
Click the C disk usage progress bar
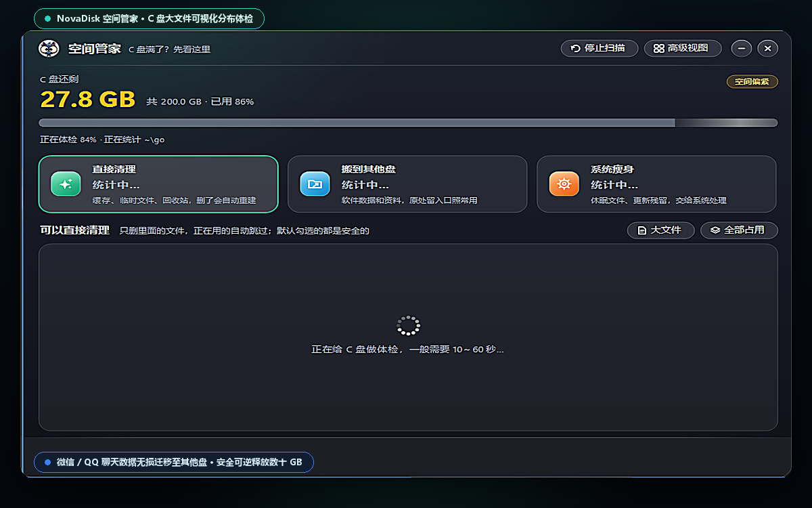coord(408,123)
